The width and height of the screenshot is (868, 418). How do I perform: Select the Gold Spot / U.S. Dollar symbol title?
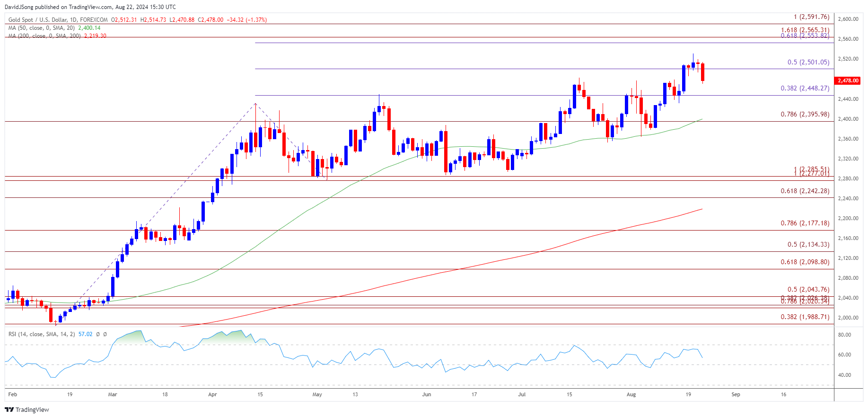[x=58, y=20]
